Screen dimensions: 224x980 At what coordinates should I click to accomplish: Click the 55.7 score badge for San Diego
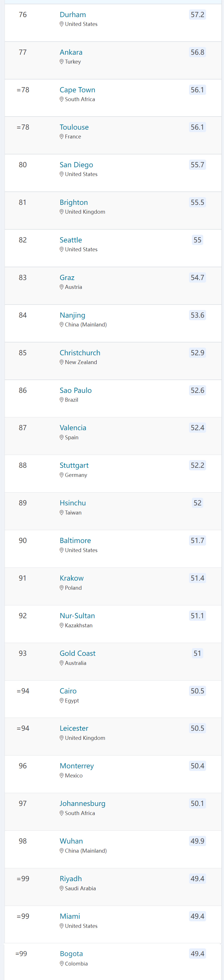pyautogui.click(x=197, y=165)
